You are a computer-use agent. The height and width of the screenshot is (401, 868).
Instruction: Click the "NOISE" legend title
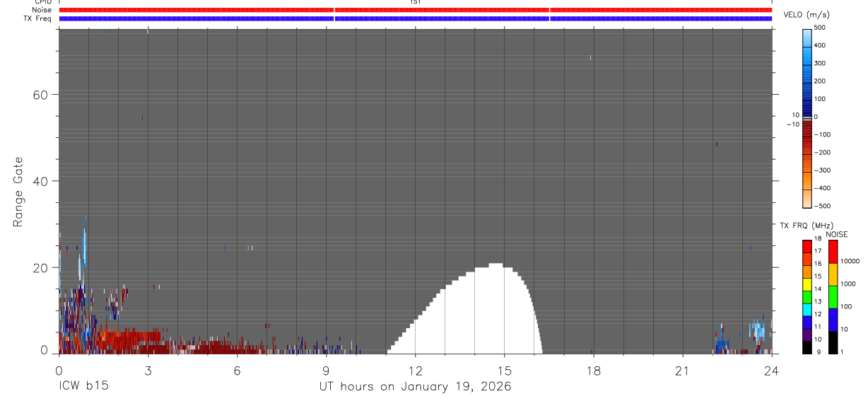[835, 234]
